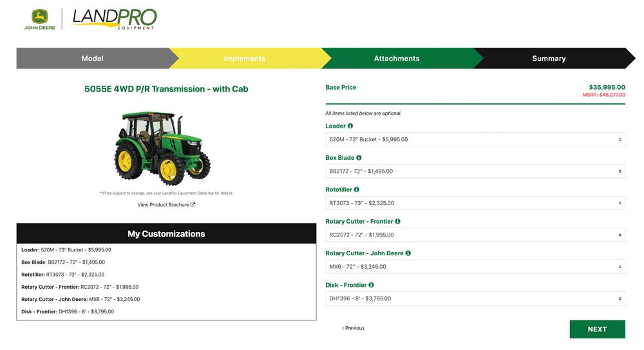
Task: Expand the Box Blade selection dropdown
Action: pyautogui.click(x=475, y=171)
